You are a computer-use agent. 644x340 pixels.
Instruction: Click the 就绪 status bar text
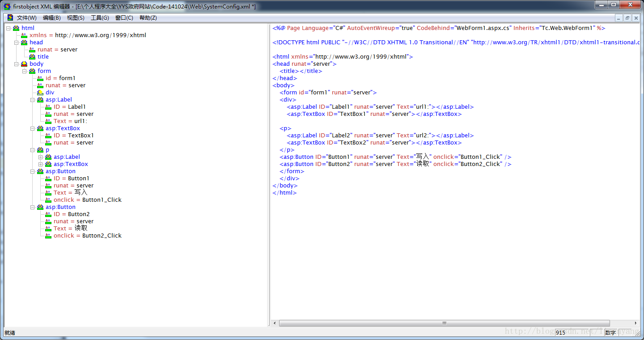(9, 333)
